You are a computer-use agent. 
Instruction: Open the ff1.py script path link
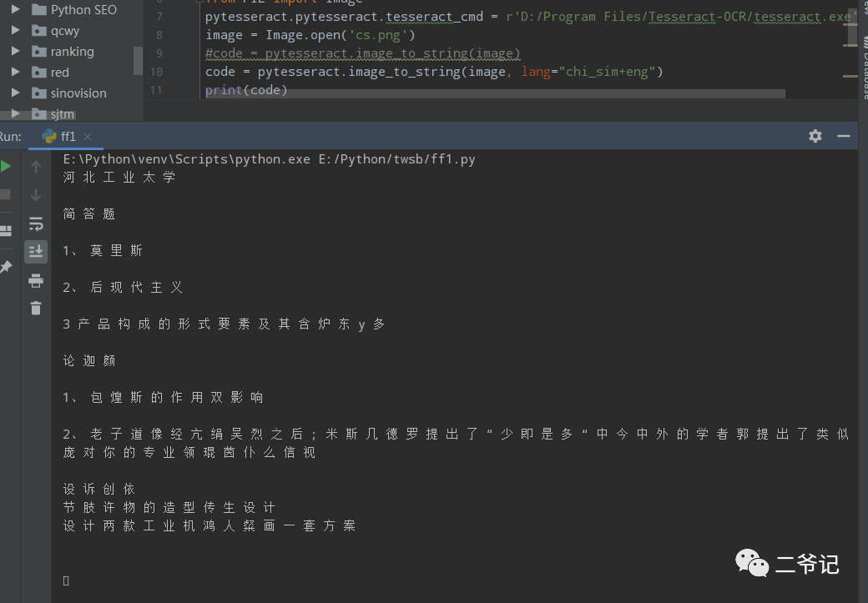[x=396, y=159]
